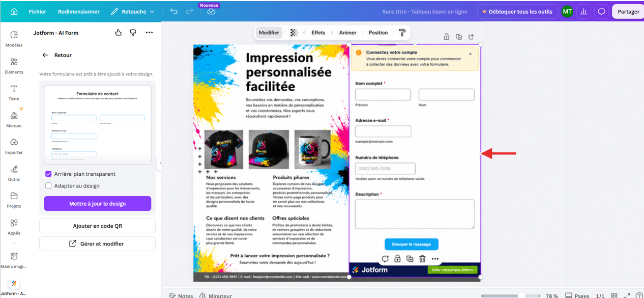644x298 pixels.
Task: Open the transparency checkerboard icon
Action: coord(294,33)
